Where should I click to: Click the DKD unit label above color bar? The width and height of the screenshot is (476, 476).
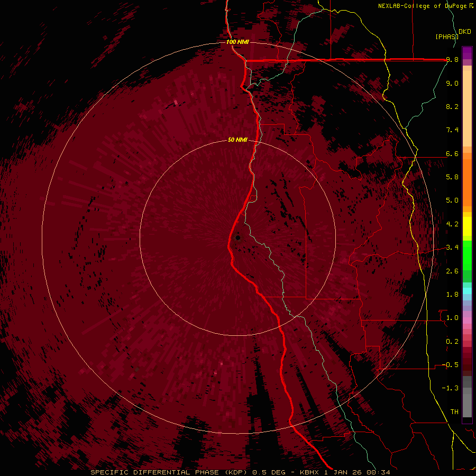[464, 32]
